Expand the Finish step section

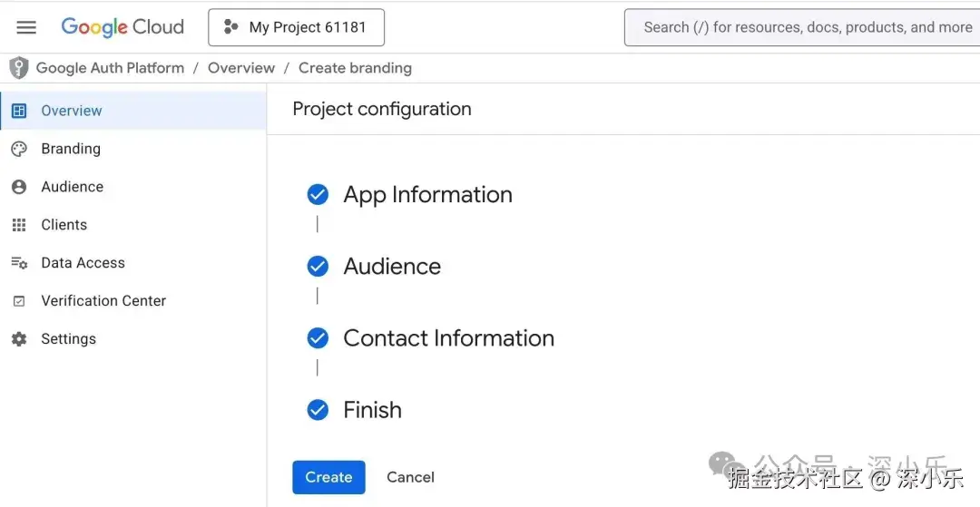pos(372,410)
